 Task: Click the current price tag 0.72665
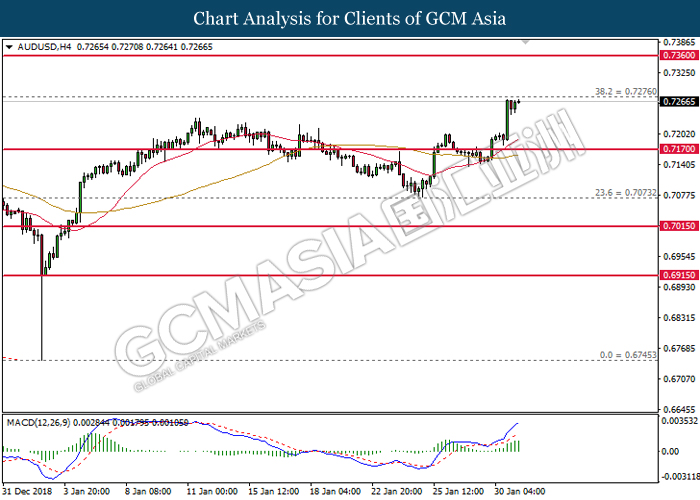tap(679, 102)
